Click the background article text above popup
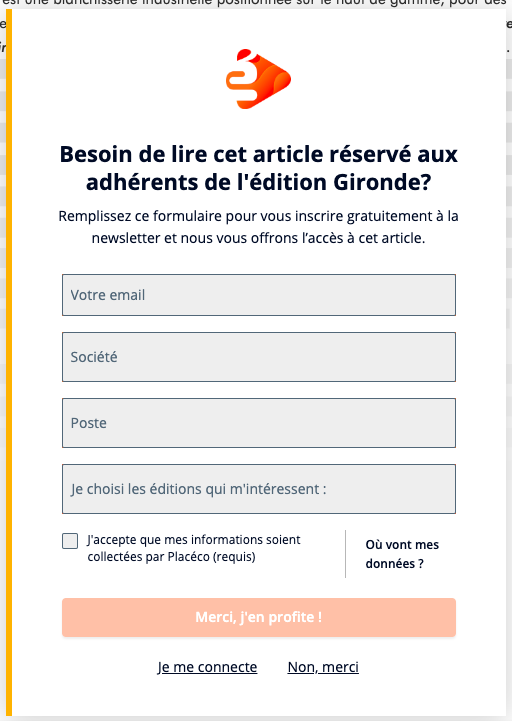The width and height of the screenshot is (512, 721). 256,4
